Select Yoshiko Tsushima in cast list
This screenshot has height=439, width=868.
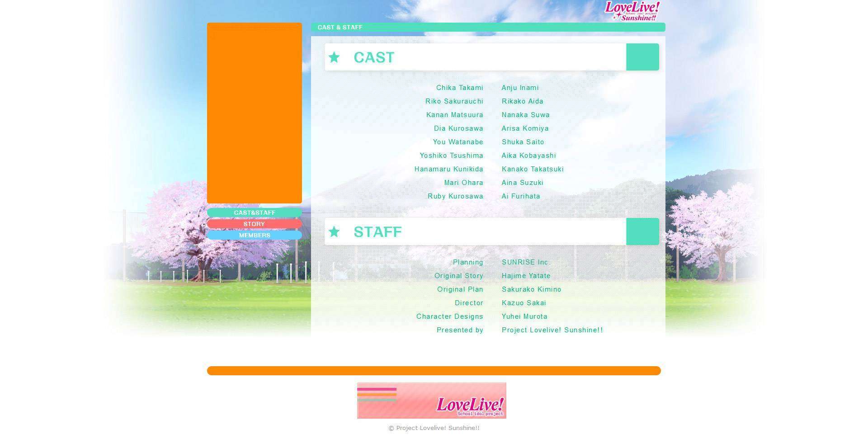451,156
